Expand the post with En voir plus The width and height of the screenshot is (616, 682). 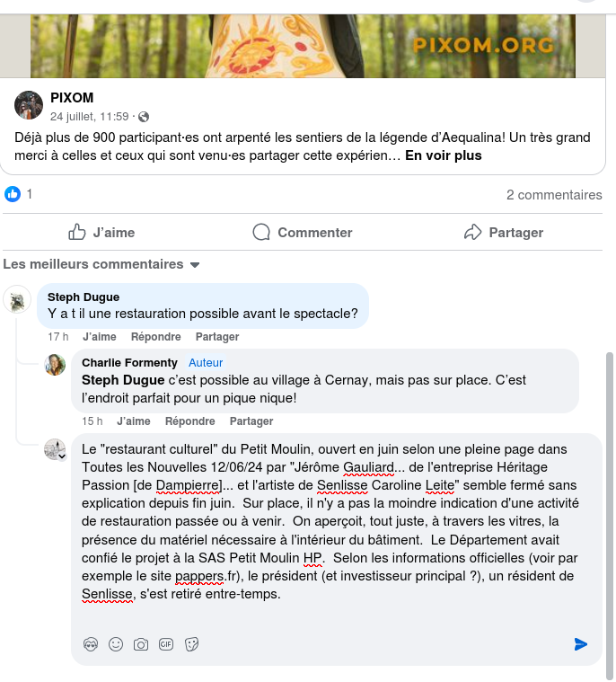[444, 155]
